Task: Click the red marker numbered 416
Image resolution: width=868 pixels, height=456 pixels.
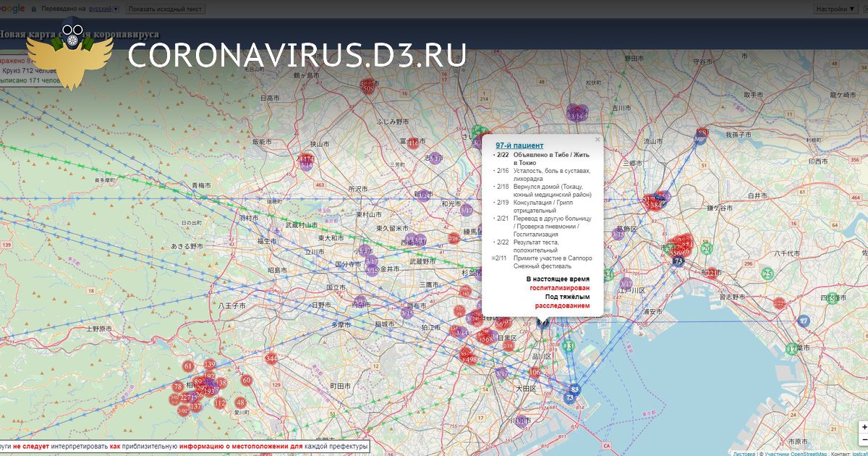Action: (413, 143)
